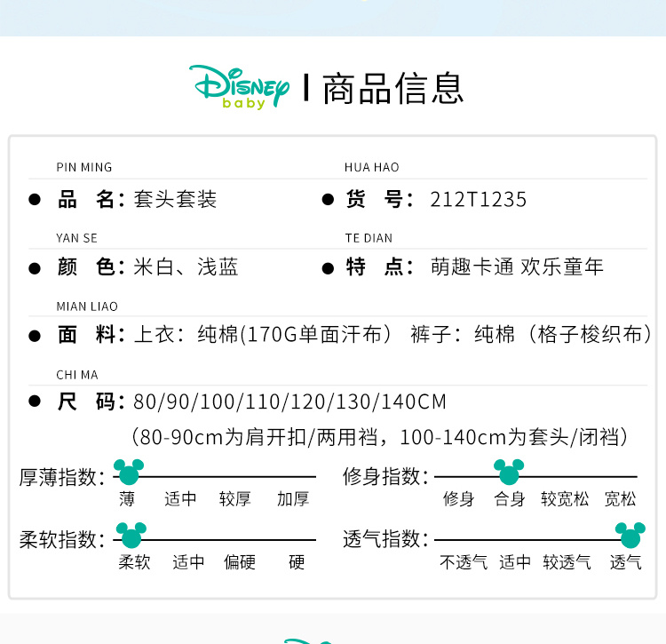Click 偏硬 on softness scale
The width and height of the screenshot is (666, 644).
click(x=240, y=562)
